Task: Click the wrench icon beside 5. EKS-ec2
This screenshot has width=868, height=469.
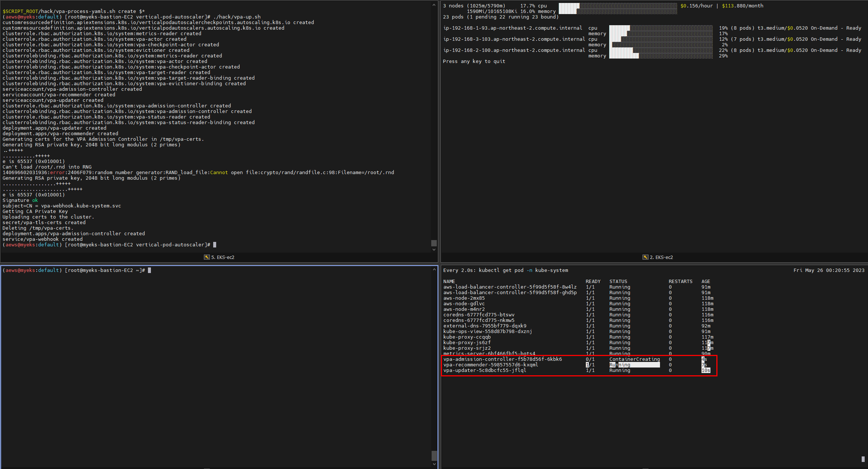Action: pos(207,257)
